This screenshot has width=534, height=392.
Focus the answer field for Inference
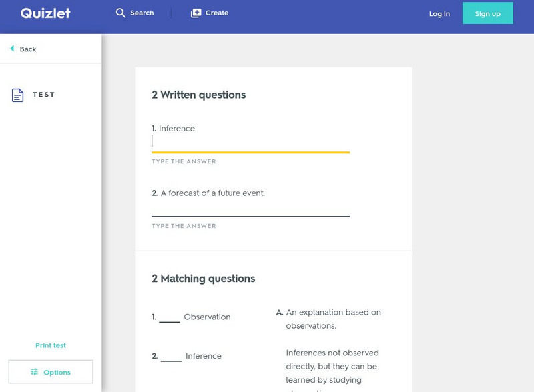coord(250,141)
